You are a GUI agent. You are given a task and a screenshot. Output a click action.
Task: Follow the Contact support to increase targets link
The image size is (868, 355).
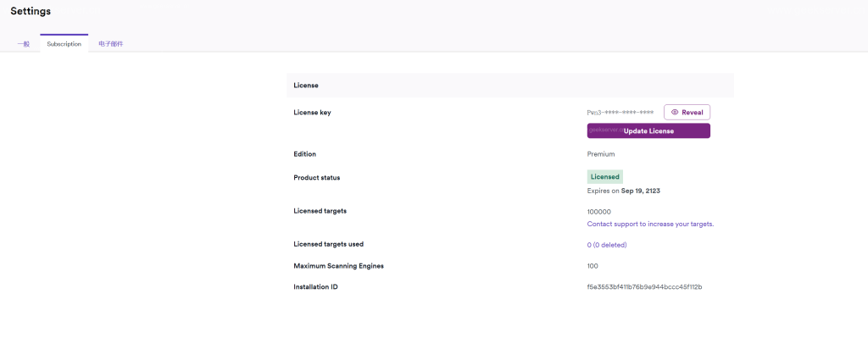pyautogui.click(x=650, y=224)
